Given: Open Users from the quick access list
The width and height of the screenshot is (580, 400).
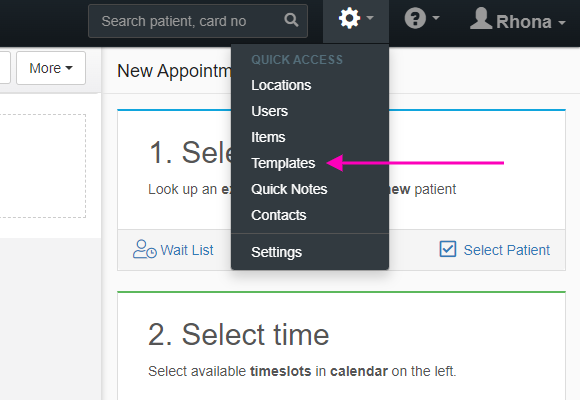Looking at the screenshot, I should 269,111.
